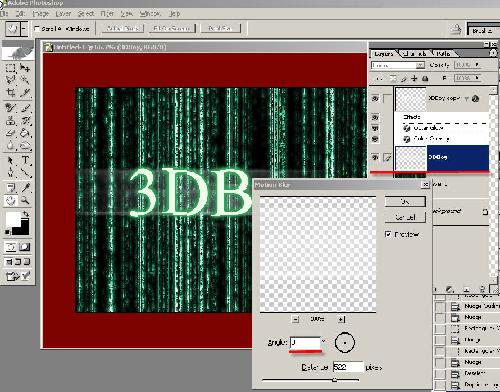Select the Horizontal Type tool

coord(25,160)
